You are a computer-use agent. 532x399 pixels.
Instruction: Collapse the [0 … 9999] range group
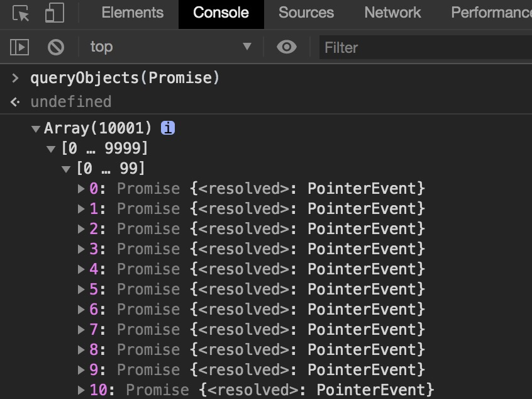[51, 149]
